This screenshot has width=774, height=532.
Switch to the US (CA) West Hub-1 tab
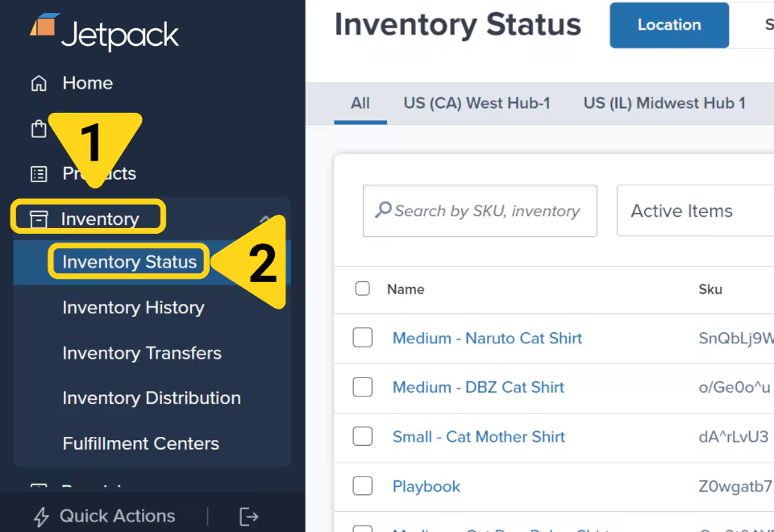pyautogui.click(x=476, y=103)
